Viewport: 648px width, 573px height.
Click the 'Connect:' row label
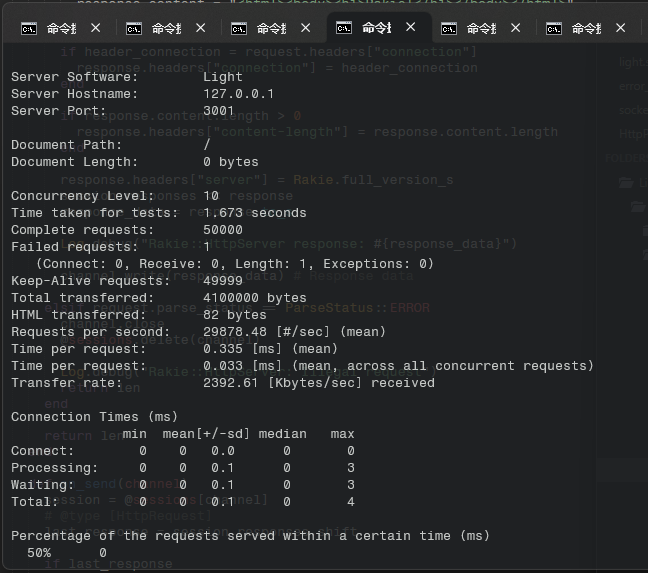point(43,451)
